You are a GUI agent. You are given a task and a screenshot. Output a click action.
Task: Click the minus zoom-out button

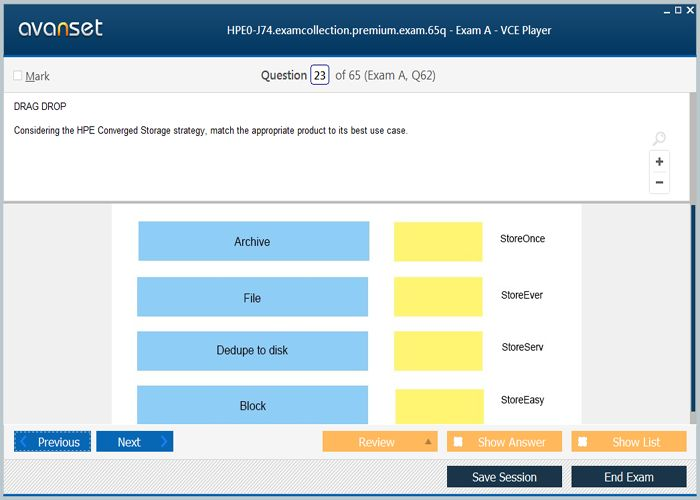click(659, 182)
